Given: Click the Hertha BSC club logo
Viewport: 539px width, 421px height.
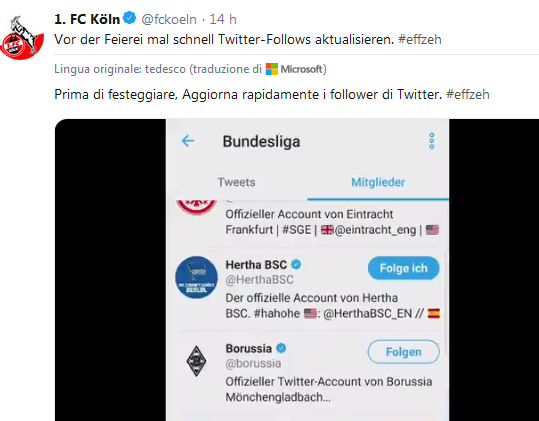Looking at the screenshot, I should [x=196, y=277].
